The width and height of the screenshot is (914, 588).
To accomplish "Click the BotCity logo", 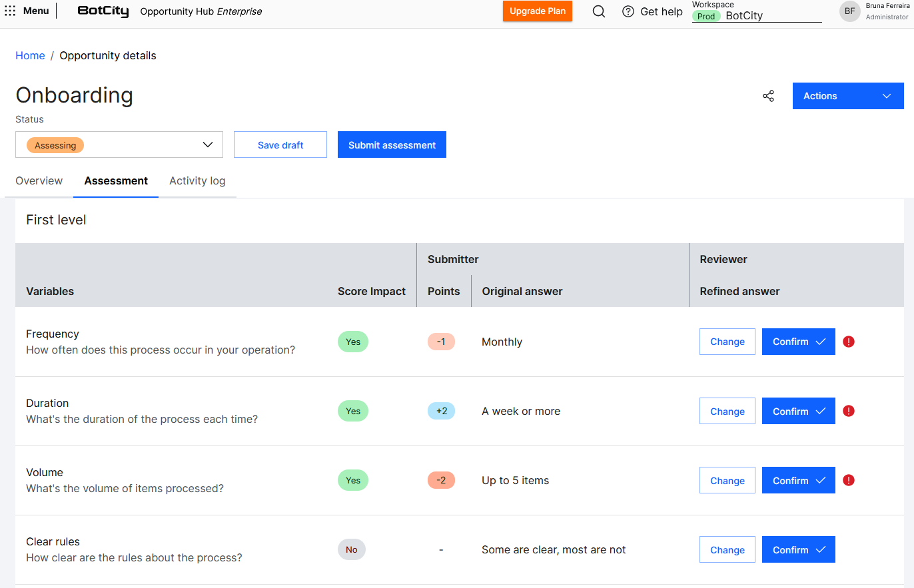I will point(103,11).
